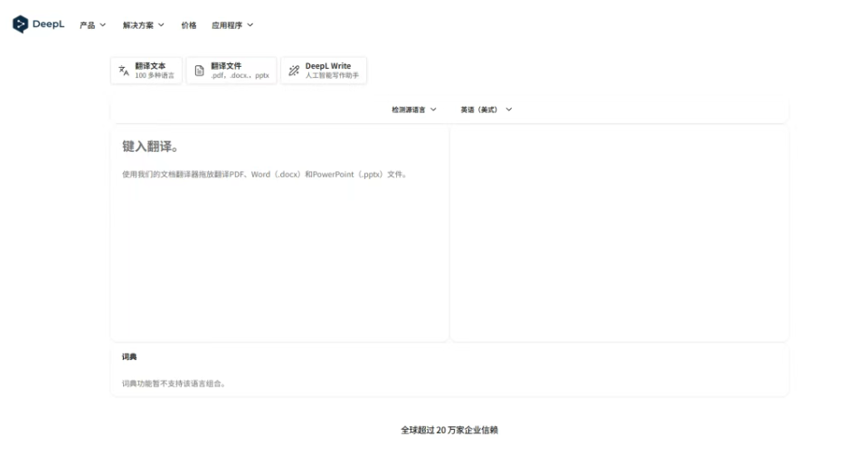Click chevron next to 检测源语言
The width and height of the screenshot is (868, 456).
pos(433,109)
